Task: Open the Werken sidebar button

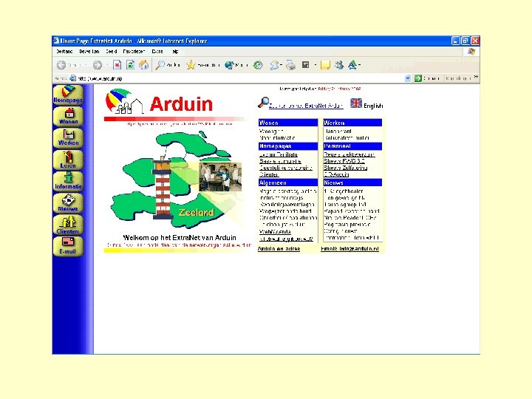Action: (68, 138)
